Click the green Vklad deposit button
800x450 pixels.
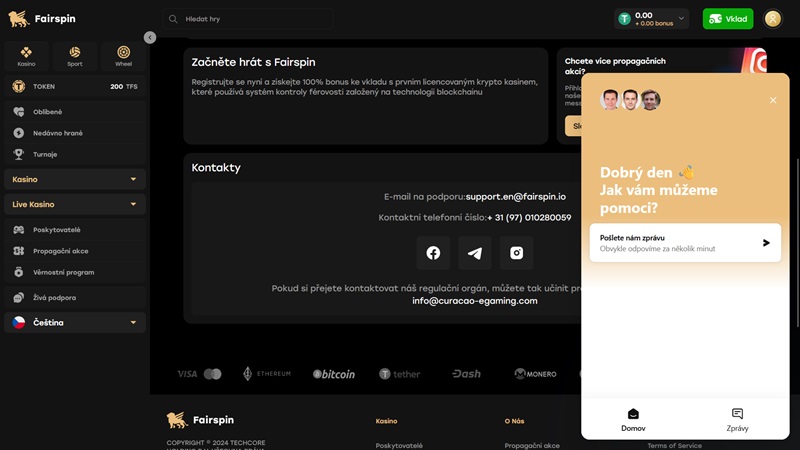point(728,19)
